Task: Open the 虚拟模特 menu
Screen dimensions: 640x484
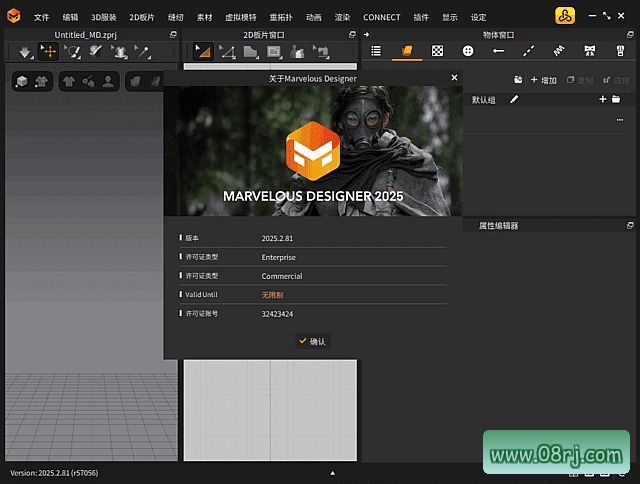Action: (x=241, y=17)
